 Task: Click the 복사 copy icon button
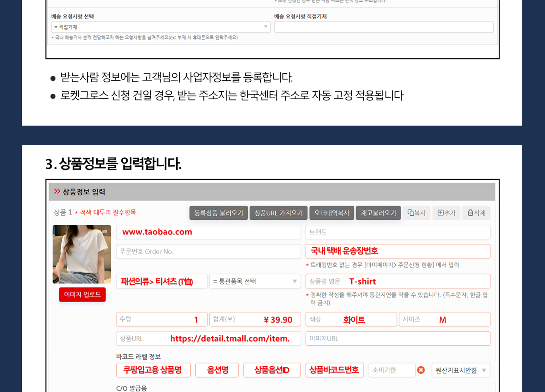pos(416,213)
